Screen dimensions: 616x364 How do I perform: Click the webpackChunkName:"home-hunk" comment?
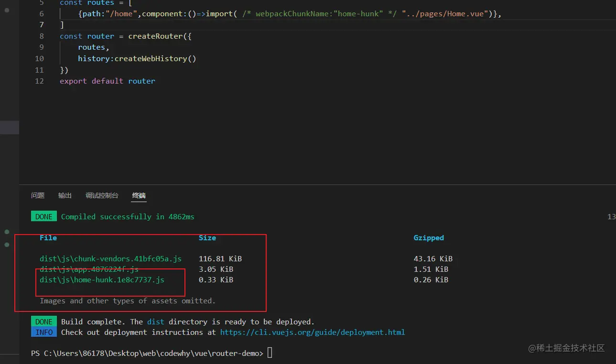(319, 13)
